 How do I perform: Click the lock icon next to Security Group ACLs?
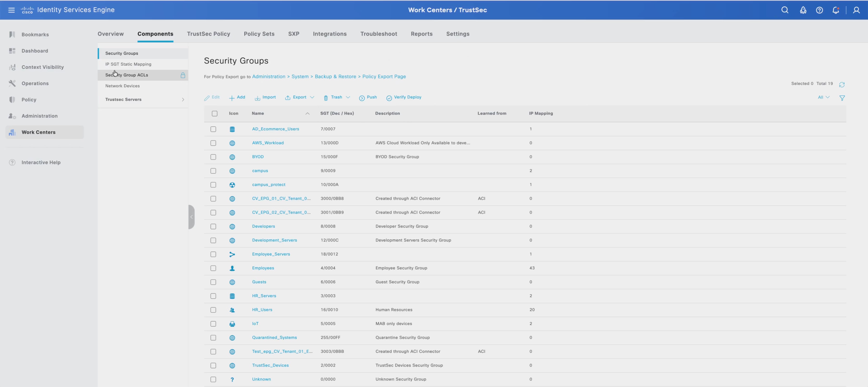point(183,75)
